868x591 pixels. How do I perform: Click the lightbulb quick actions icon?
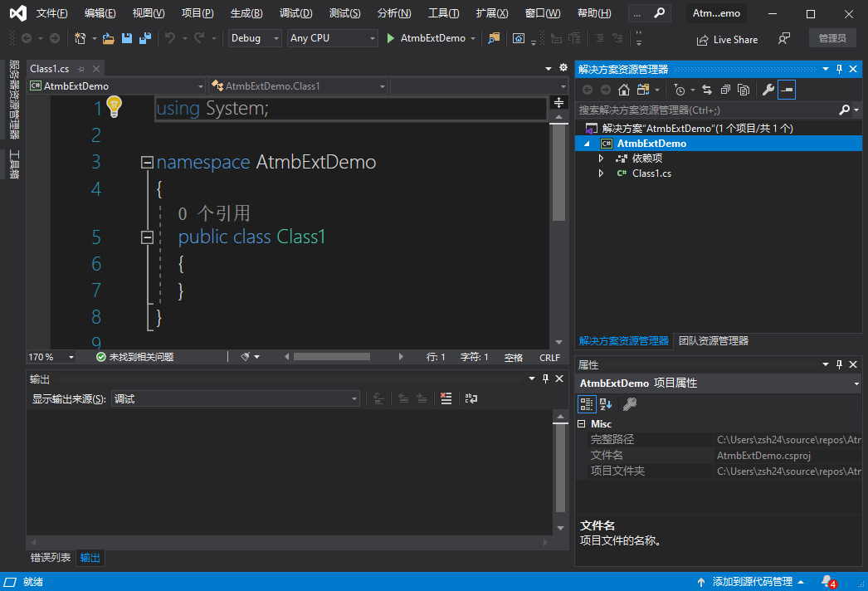click(x=114, y=106)
